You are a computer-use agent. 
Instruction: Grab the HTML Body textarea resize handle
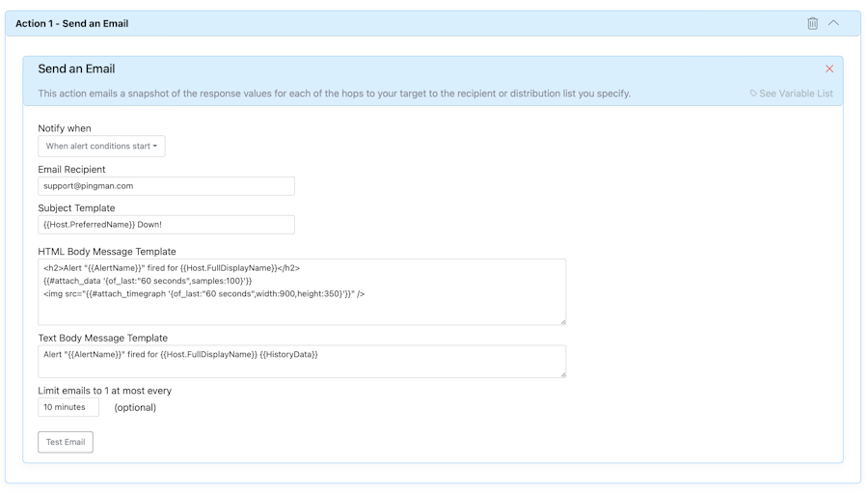pyautogui.click(x=562, y=321)
